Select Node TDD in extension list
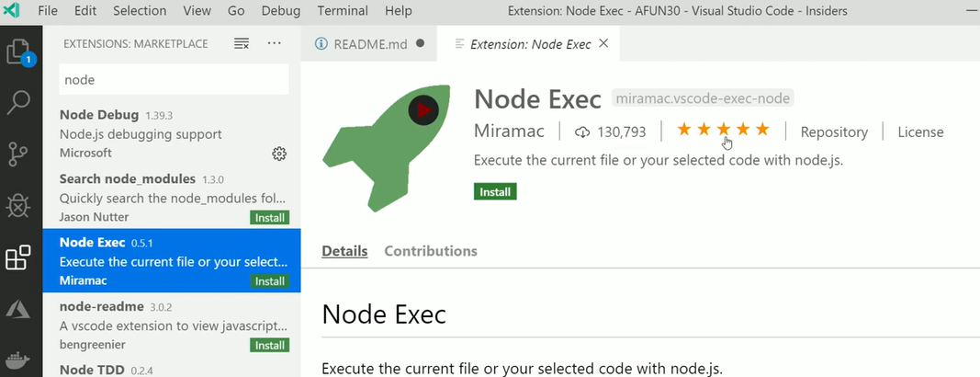Screen dimensions: 980x377 coord(171,367)
